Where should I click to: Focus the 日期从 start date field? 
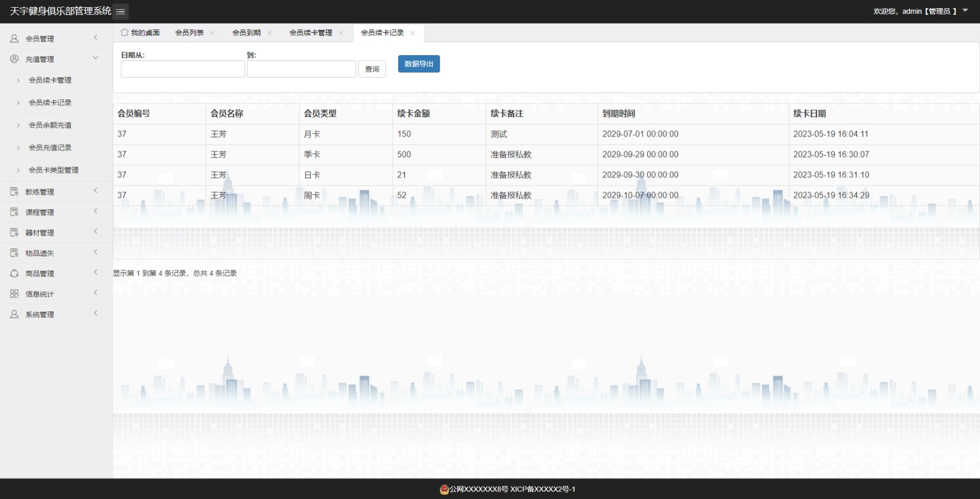tap(182, 69)
